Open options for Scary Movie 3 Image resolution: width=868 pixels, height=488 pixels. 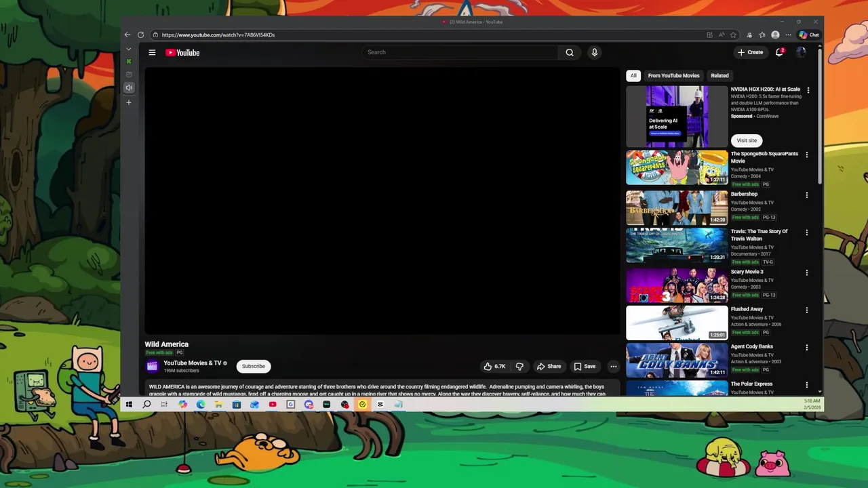pos(807,272)
